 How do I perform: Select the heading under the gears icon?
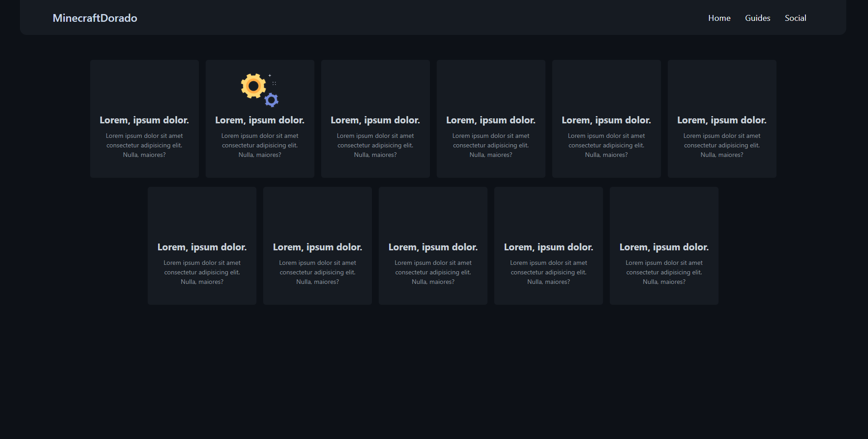pos(260,120)
